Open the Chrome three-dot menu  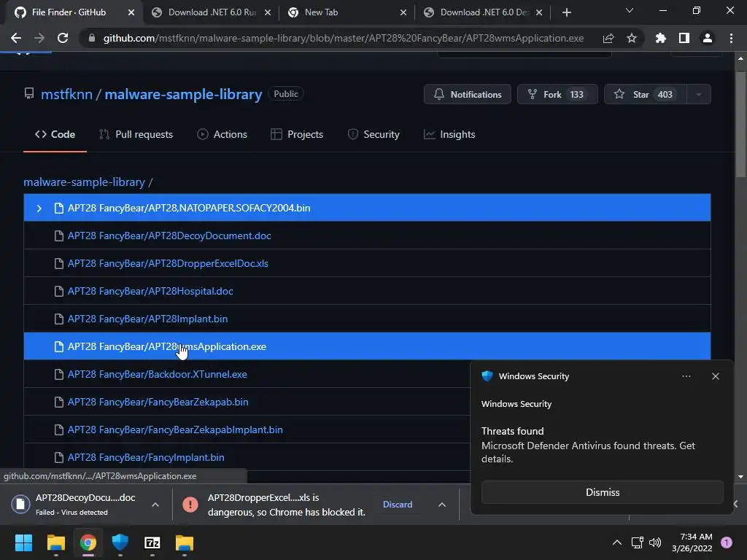coord(731,38)
